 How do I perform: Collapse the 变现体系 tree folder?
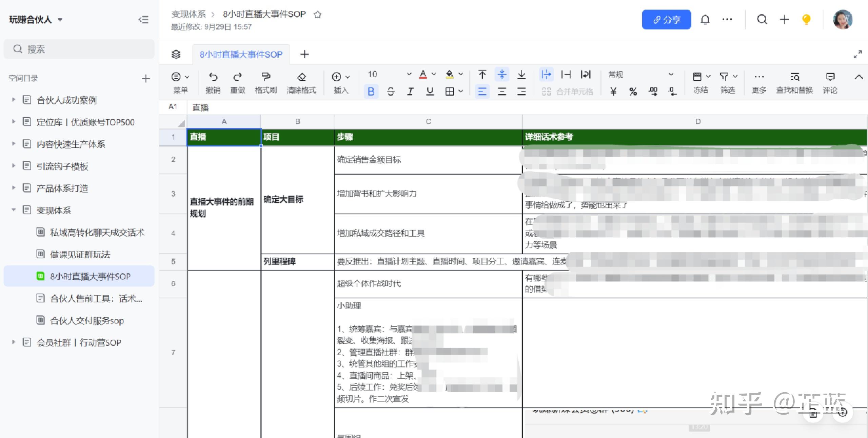click(14, 210)
